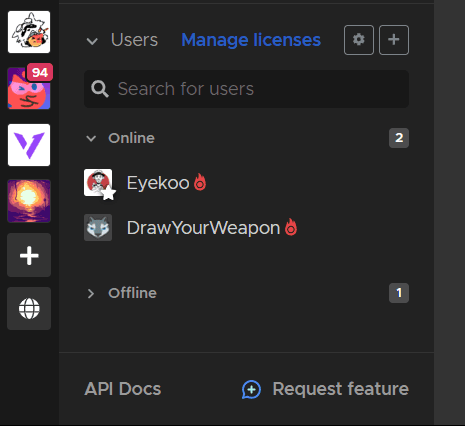Open the Manage licenses link
465x426 pixels.
251,40
